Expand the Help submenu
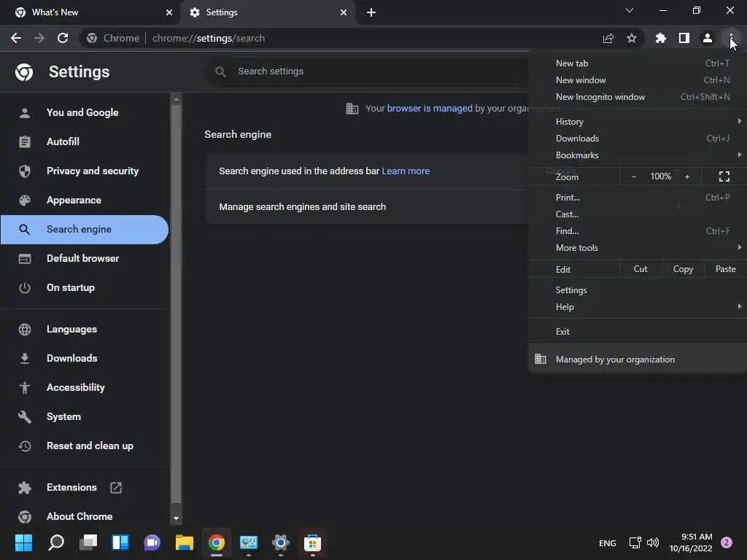Image resolution: width=747 pixels, height=560 pixels. 638,307
